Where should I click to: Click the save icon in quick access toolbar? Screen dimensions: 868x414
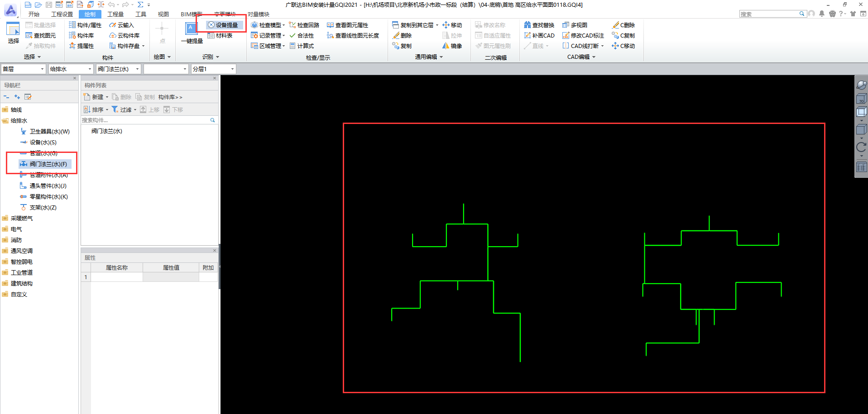(x=48, y=5)
